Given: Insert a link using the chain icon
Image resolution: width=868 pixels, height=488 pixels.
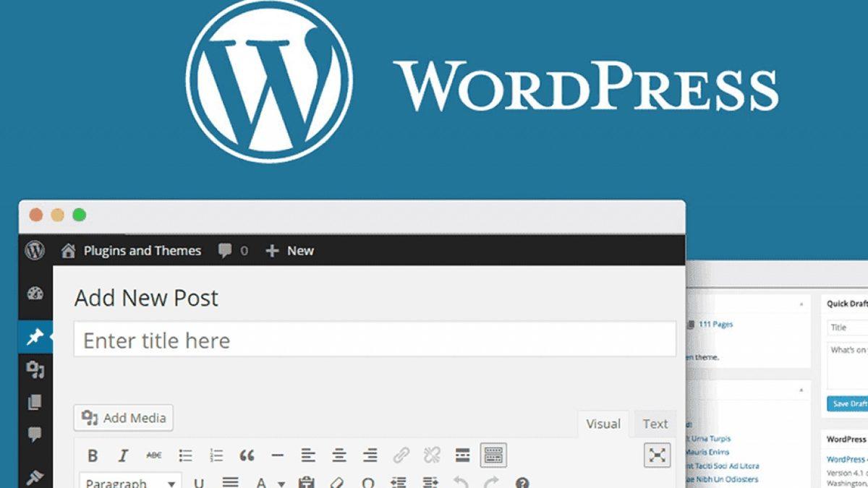Looking at the screenshot, I should tap(400, 455).
